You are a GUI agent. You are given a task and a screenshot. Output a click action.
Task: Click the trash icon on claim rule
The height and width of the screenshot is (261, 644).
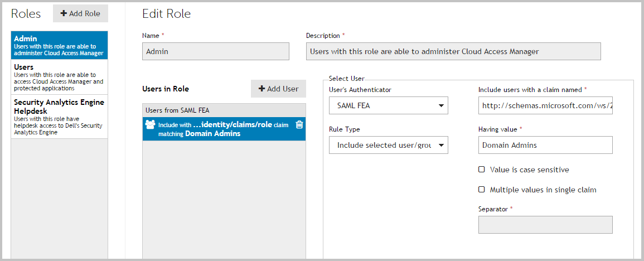[x=299, y=124]
